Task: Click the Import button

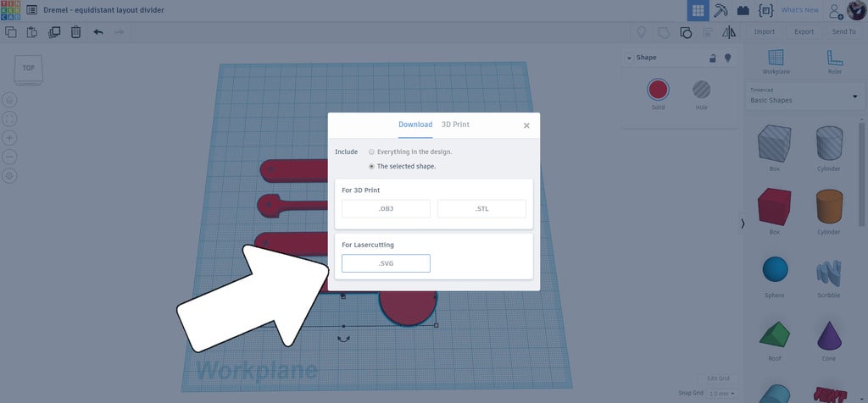Action: [765, 32]
